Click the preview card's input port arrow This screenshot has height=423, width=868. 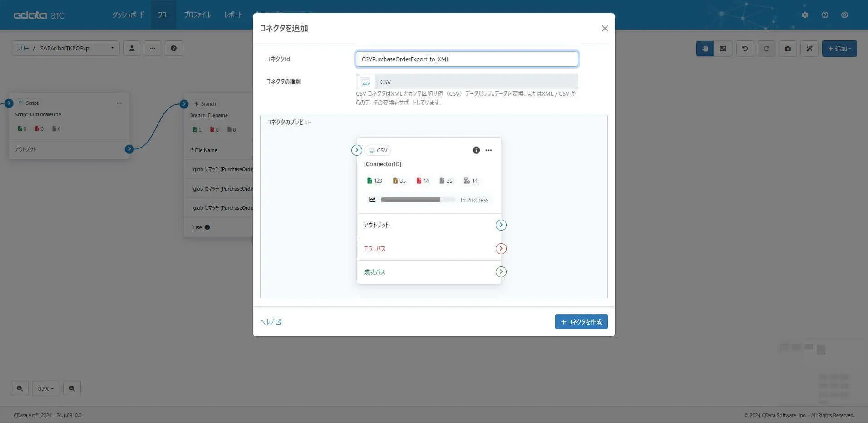(x=357, y=150)
